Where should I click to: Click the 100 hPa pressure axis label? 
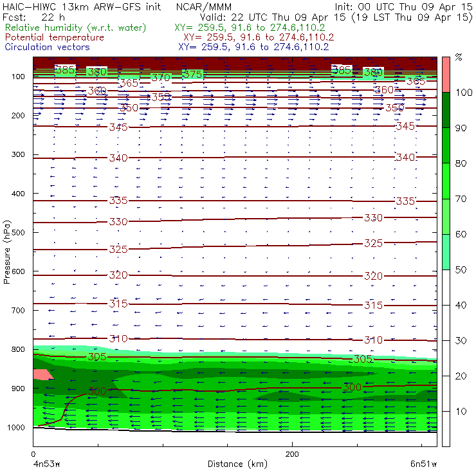tap(18, 77)
